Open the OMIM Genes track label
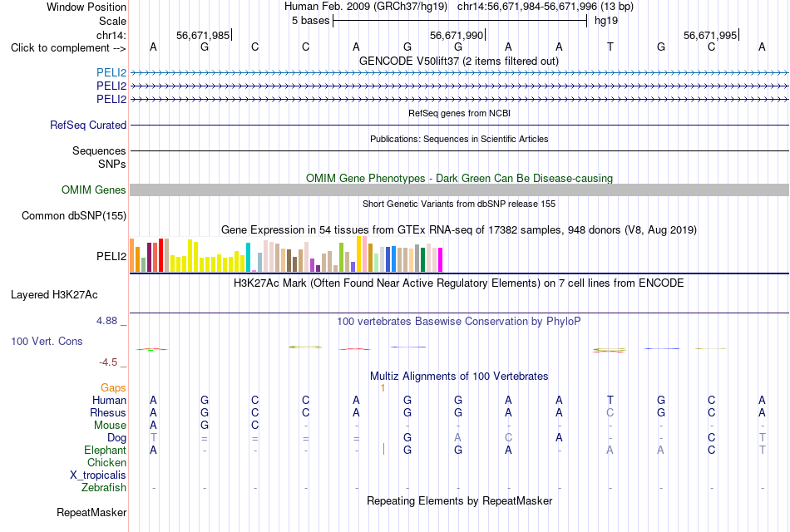This screenshot has height=532, width=790. pyautogui.click(x=94, y=190)
